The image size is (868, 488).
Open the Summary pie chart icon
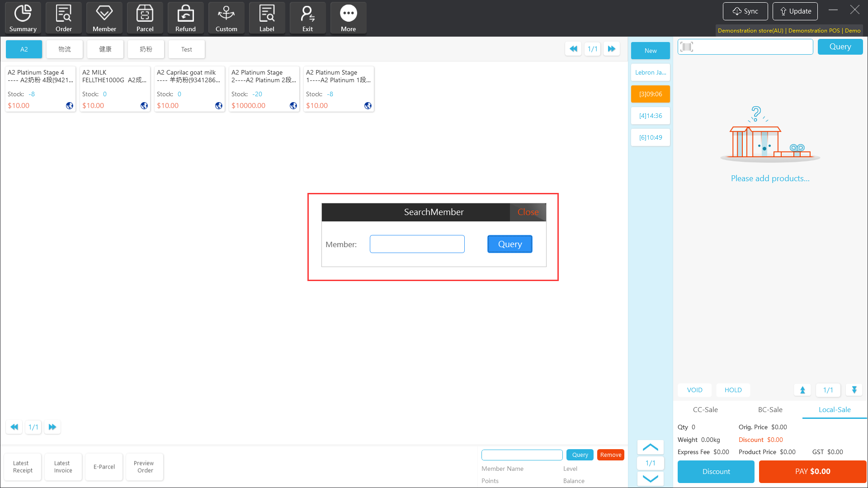[23, 18]
